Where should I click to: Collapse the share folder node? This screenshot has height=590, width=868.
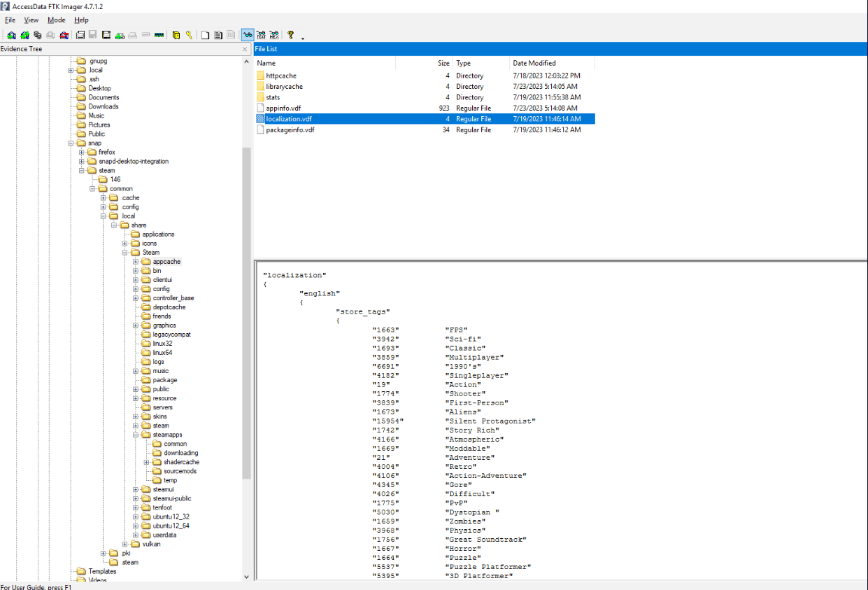(114, 225)
